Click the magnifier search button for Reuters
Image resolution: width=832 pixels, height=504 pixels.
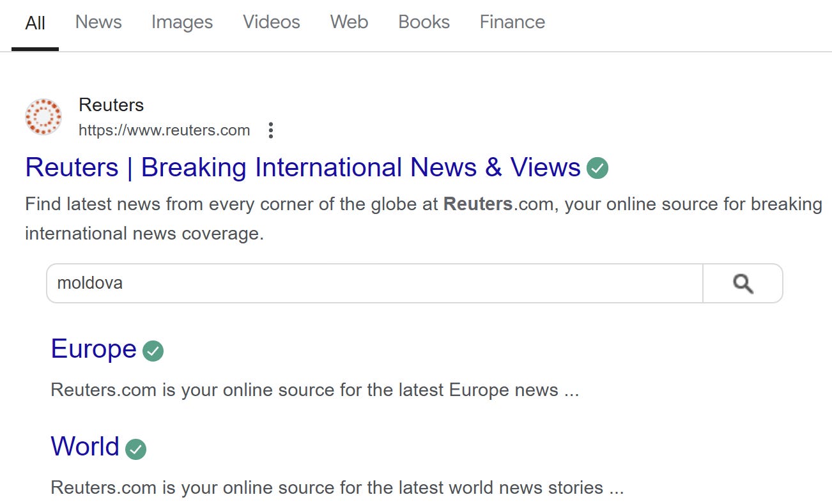click(x=743, y=283)
